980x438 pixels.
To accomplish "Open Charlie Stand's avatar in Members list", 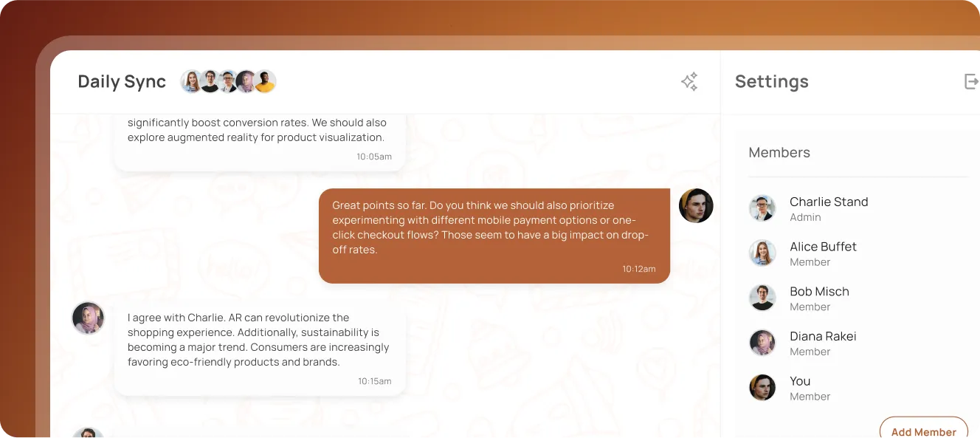I will click(x=762, y=208).
